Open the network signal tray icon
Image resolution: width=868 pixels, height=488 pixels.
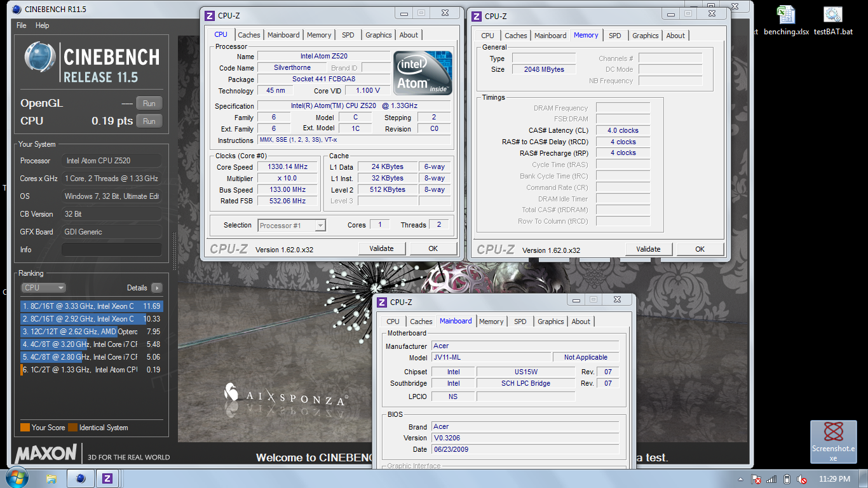772,479
